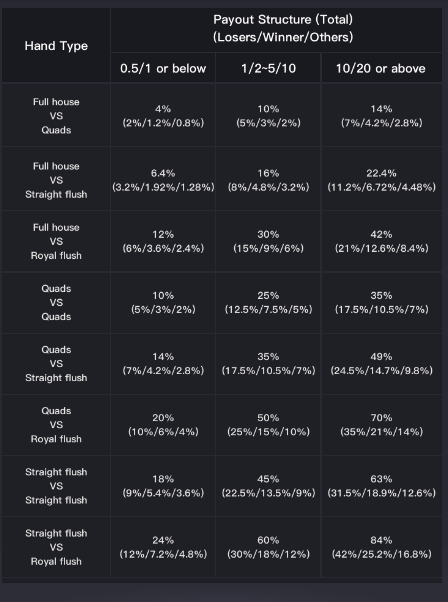Image resolution: width=448 pixels, height=602 pixels.
Task: Select the Quads VS Straight flush row label
Action: (56, 364)
